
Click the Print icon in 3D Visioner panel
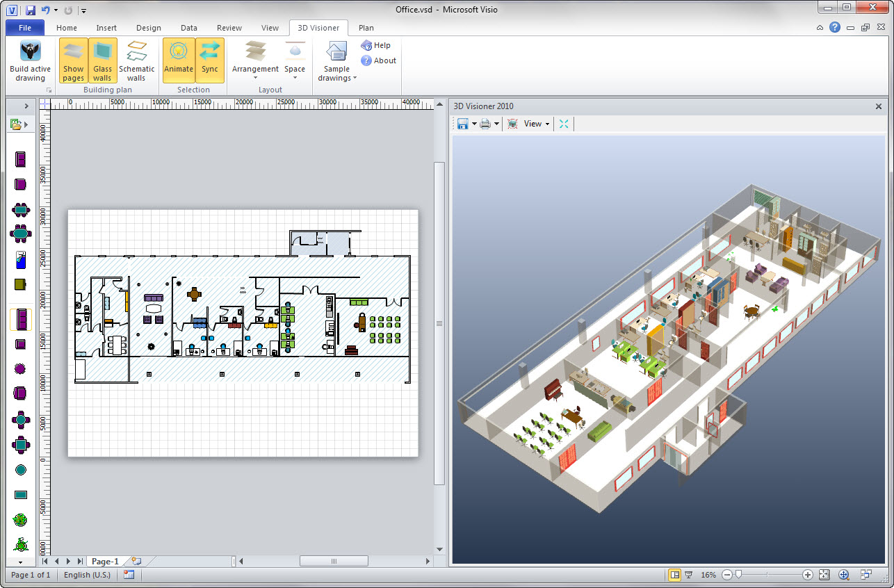[485, 124]
